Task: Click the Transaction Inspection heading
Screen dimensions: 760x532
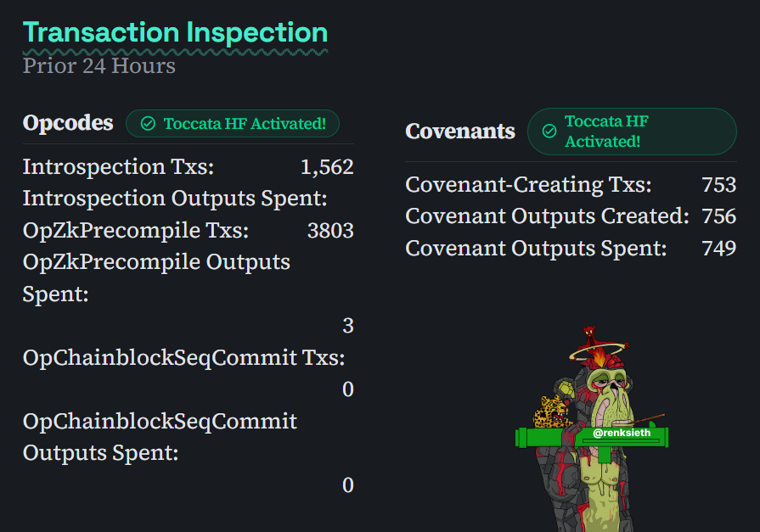Action: [x=175, y=33]
